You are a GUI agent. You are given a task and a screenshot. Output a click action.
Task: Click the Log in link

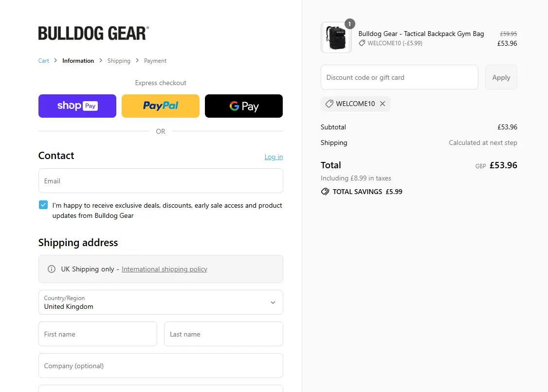tap(274, 157)
